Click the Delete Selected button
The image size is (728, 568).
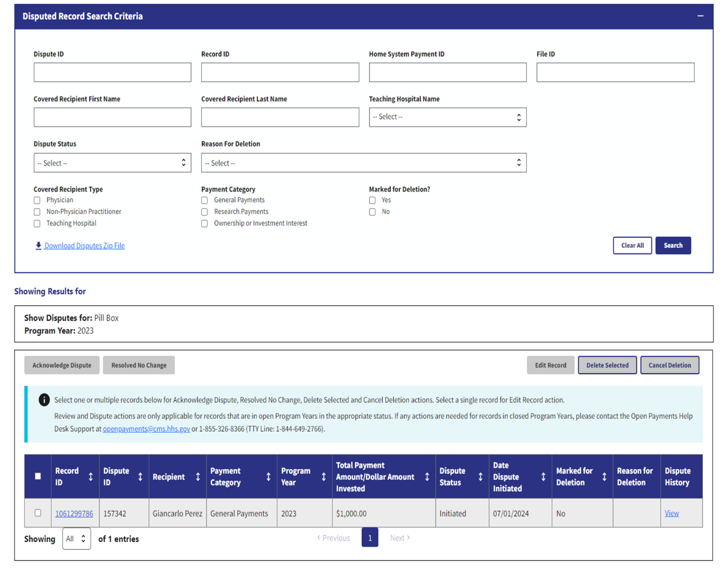607,365
